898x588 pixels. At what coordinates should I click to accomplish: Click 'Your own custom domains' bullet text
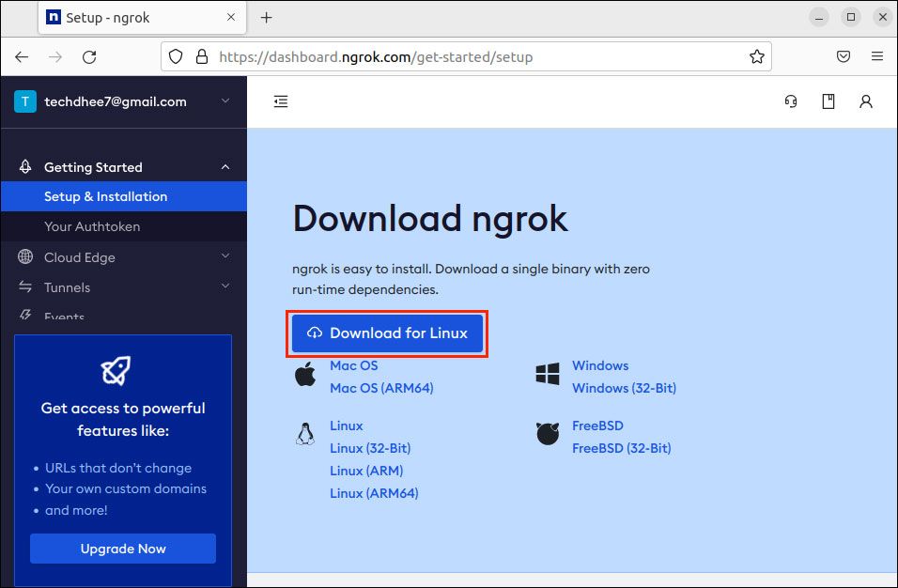(126, 488)
